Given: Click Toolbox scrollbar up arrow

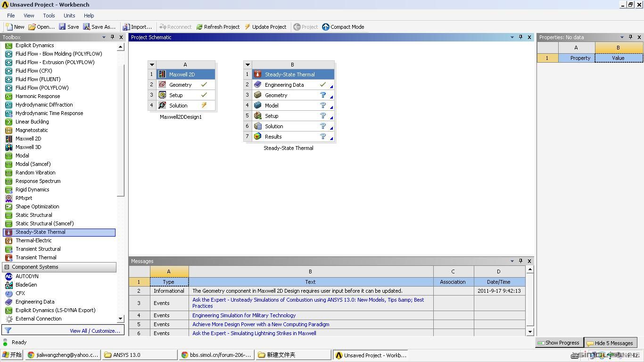Looking at the screenshot, I should [x=121, y=47].
